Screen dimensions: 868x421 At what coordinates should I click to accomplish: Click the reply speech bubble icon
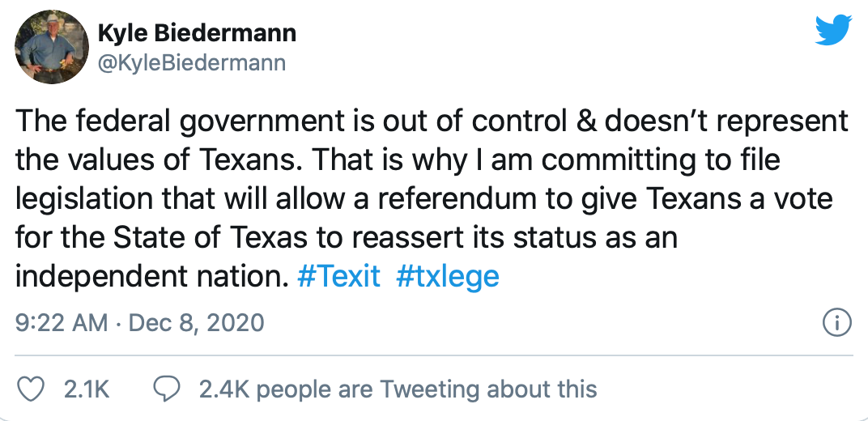[166, 389]
